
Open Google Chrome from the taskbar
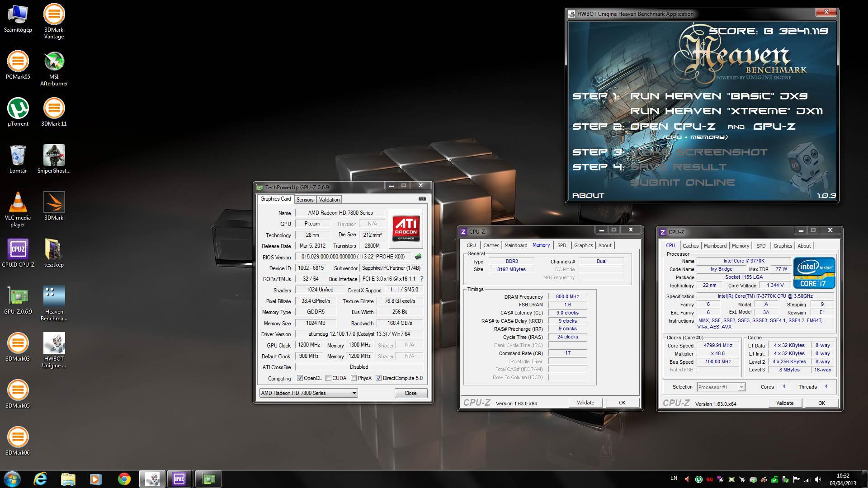point(124,479)
